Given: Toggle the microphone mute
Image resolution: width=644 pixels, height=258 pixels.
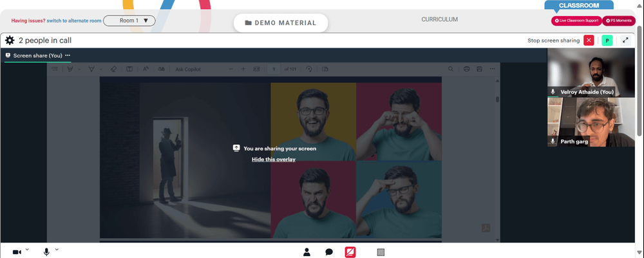Looking at the screenshot, I should [x=46, y=252].
